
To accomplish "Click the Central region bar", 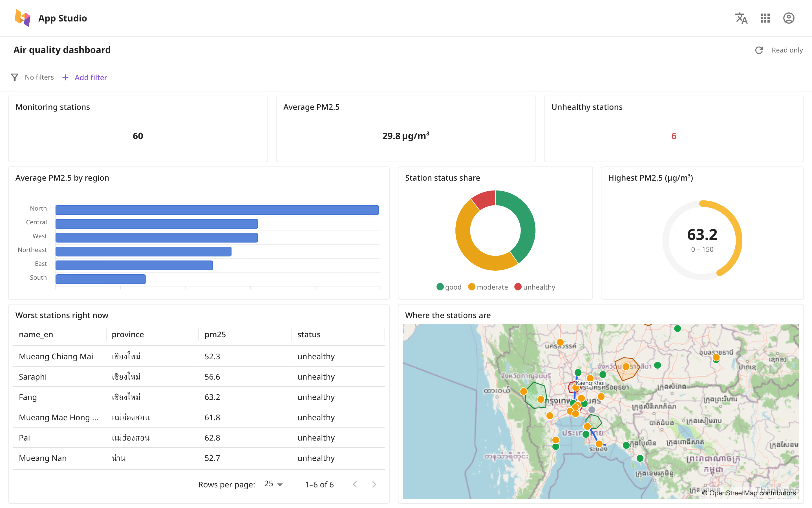I will coord(157,224).
